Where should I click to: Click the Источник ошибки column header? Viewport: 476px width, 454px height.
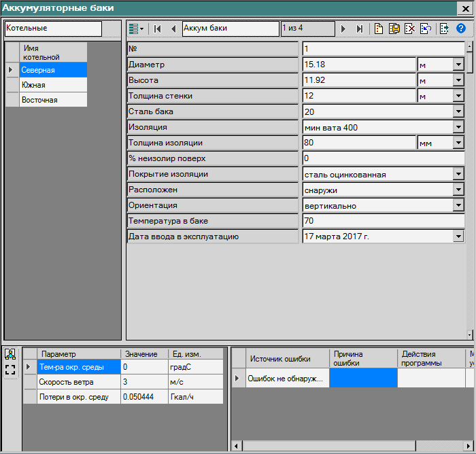tap(280, 359)
